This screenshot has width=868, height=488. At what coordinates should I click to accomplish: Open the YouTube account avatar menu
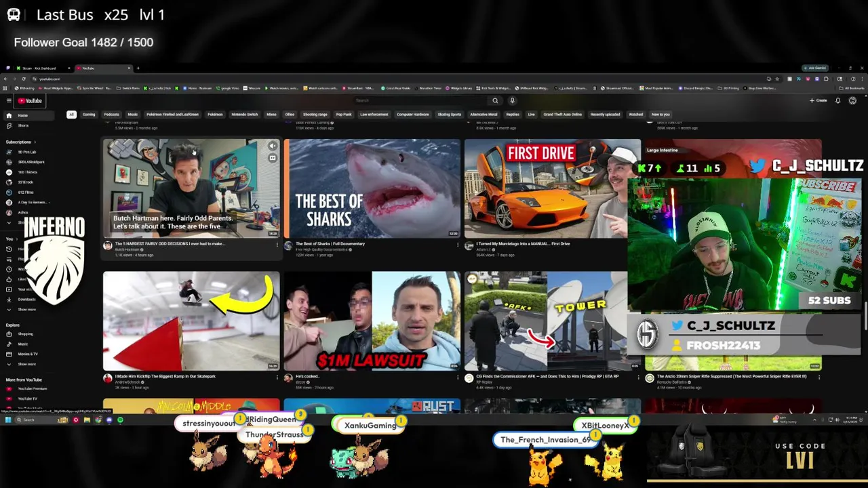click(x=852, y=100)
